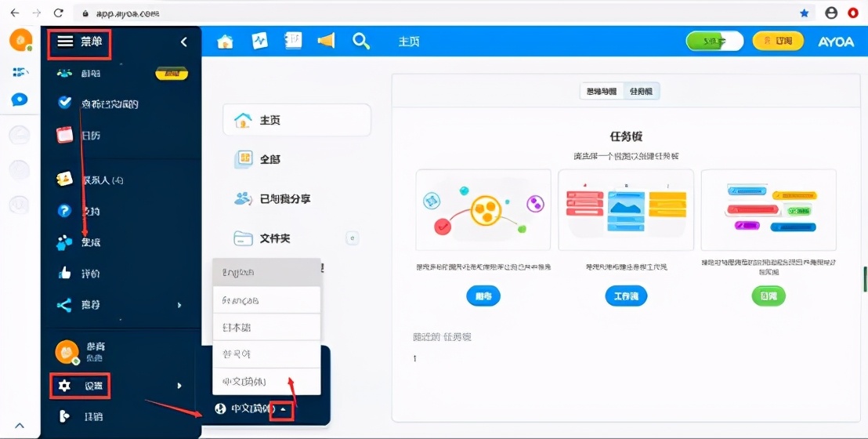Open the share icon menu item

65,305
